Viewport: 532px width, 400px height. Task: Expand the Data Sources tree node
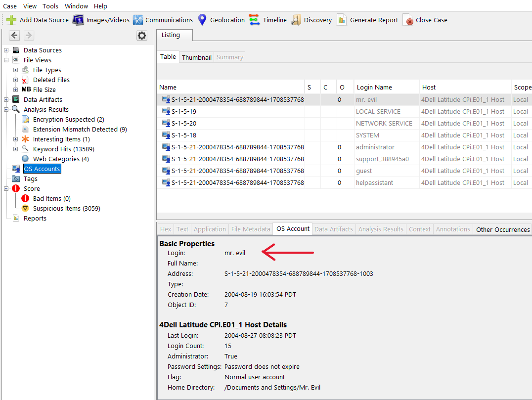point(6,50)
